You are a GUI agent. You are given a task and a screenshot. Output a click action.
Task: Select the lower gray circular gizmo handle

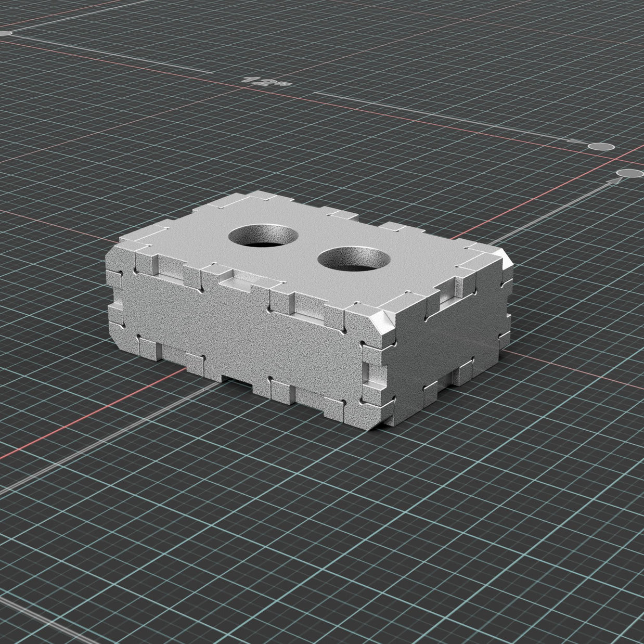point(629,173)
